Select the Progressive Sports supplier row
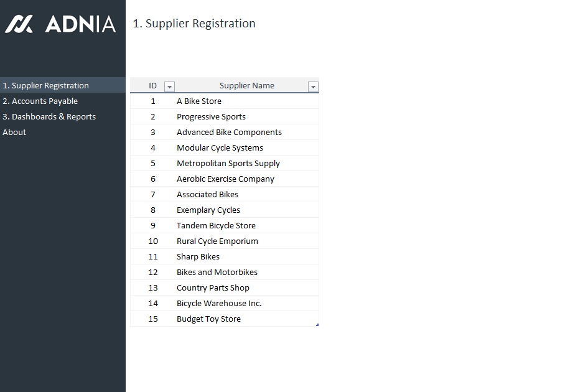Screen dimensions: 588x392 [x=211, y=116]
